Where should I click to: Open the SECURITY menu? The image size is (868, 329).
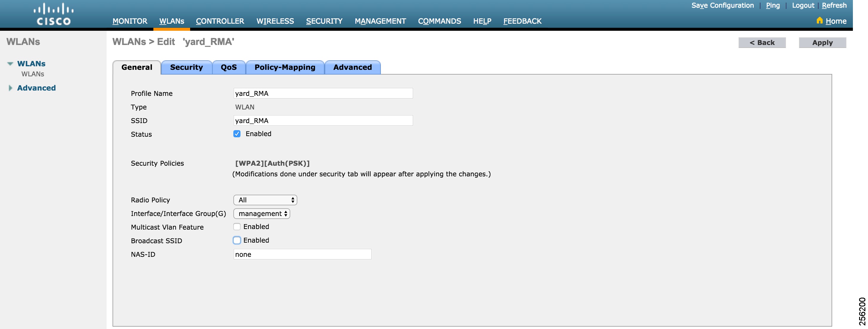(x=324, y=21)
